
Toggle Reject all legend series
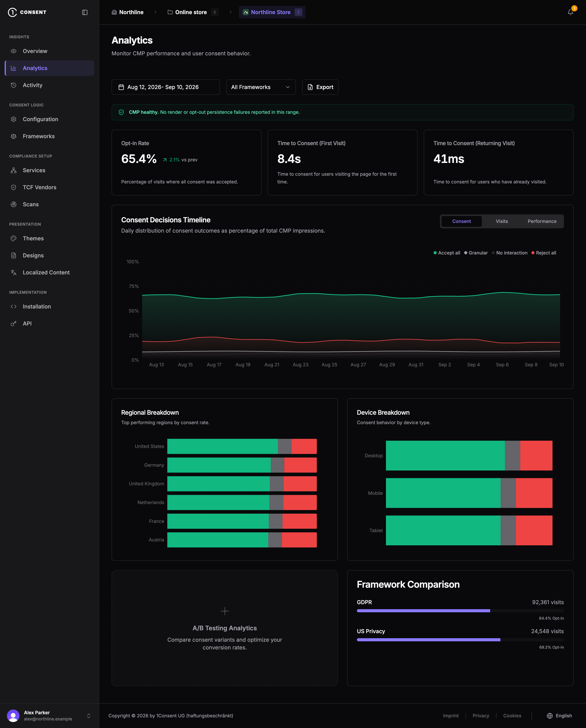coord(544,253)
